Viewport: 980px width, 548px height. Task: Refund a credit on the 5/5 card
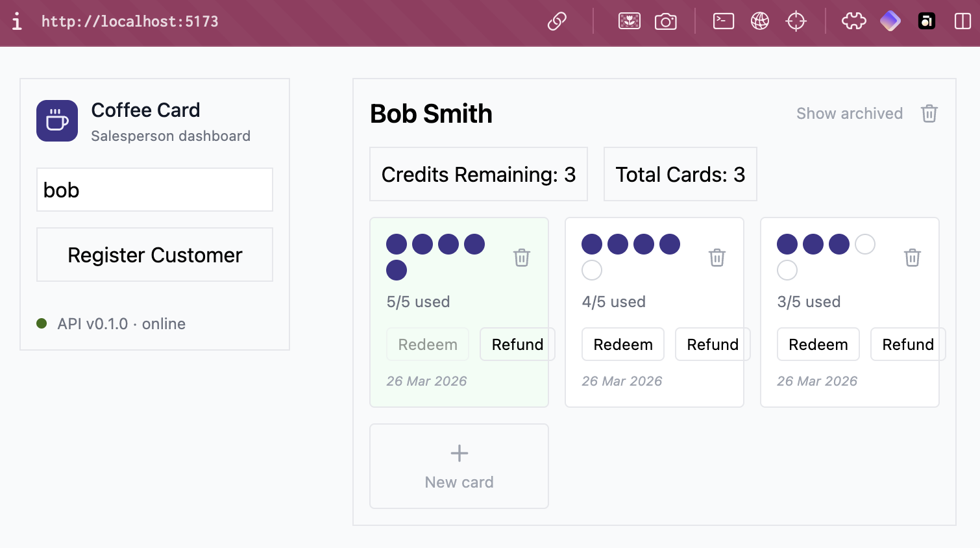point(517,344)
